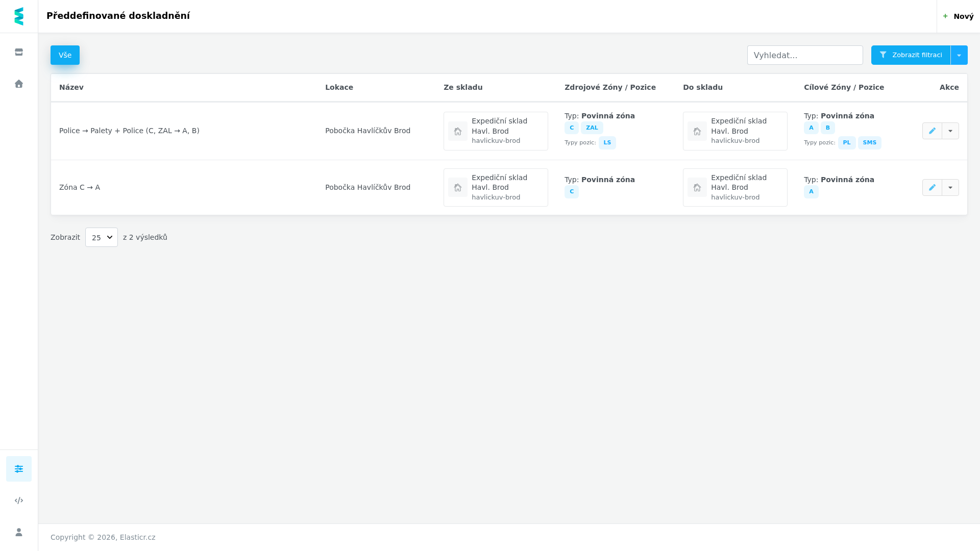Open the store icon in the sidebar
Viewport: 980px width, 551px height.
tap(19, 52)
